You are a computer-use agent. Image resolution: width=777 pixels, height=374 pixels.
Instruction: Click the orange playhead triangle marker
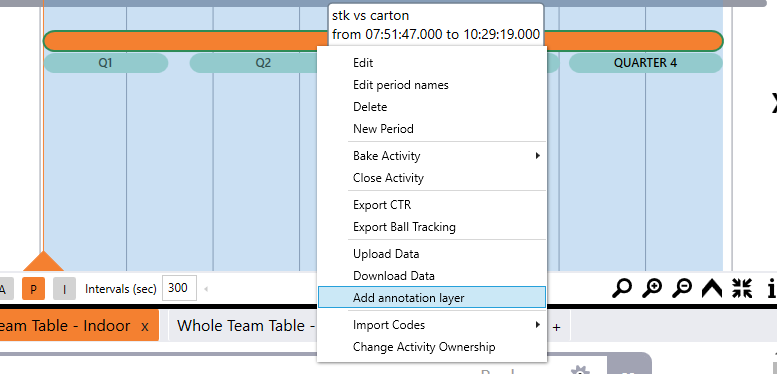tap(43, 261)
